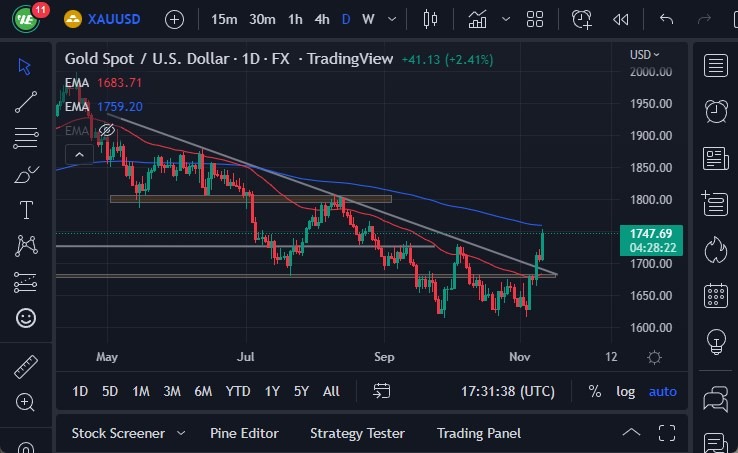The height and width of the screenshot is (453, 738).
Task: Switch to the Pine Editor tab
Action: pos(244,433)
